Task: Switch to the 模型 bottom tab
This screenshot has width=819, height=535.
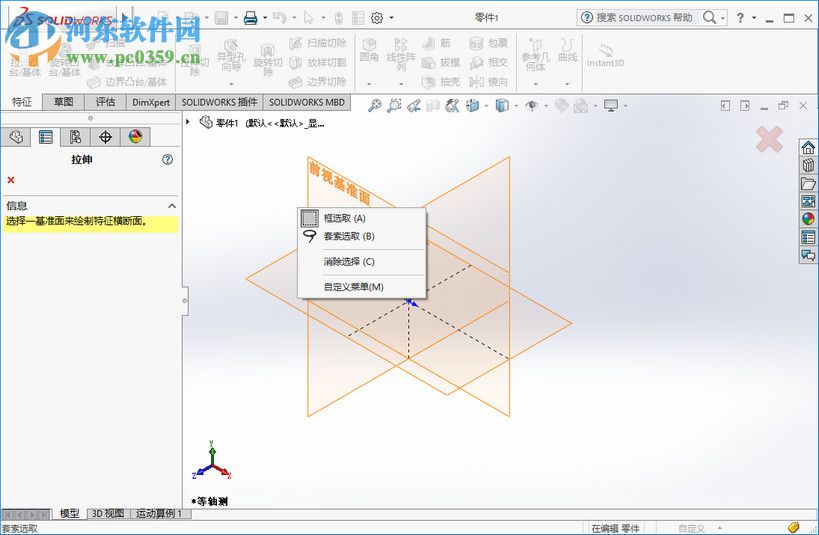Action: click(x=69, y=514)
